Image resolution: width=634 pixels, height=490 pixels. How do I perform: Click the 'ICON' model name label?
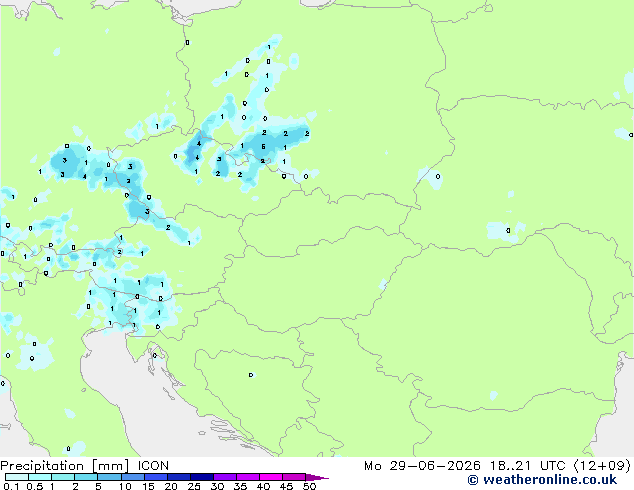[x=153, y=466]
